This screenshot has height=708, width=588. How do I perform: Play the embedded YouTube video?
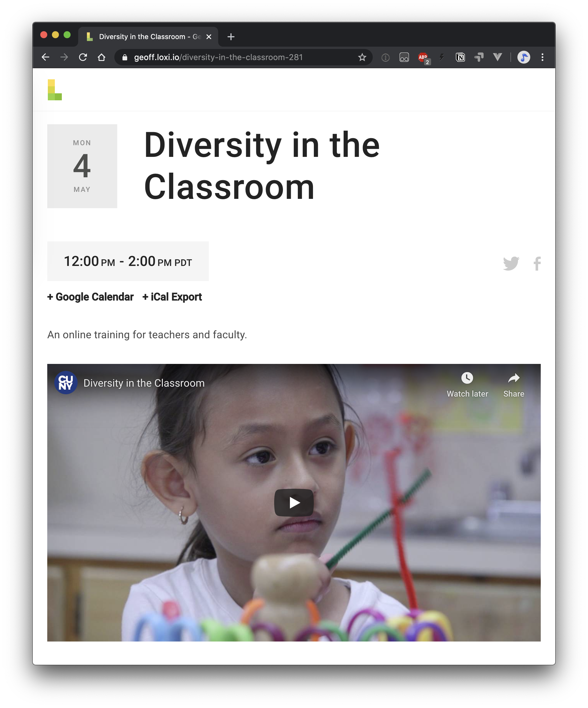(294, 502)
